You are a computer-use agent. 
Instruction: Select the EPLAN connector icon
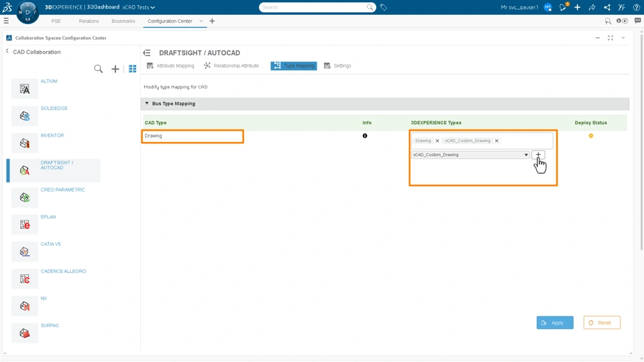click(x=25, y=225)
